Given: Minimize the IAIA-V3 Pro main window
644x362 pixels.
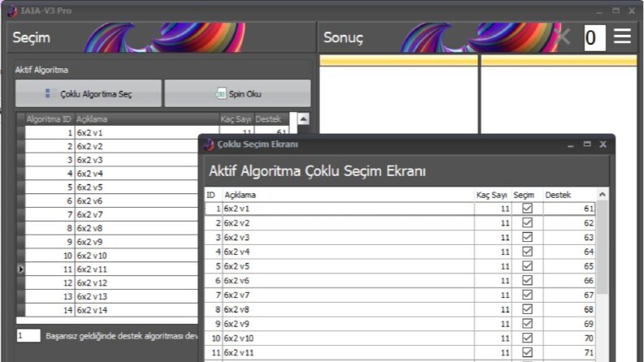Looking at the screenshot, I should 599,11.
